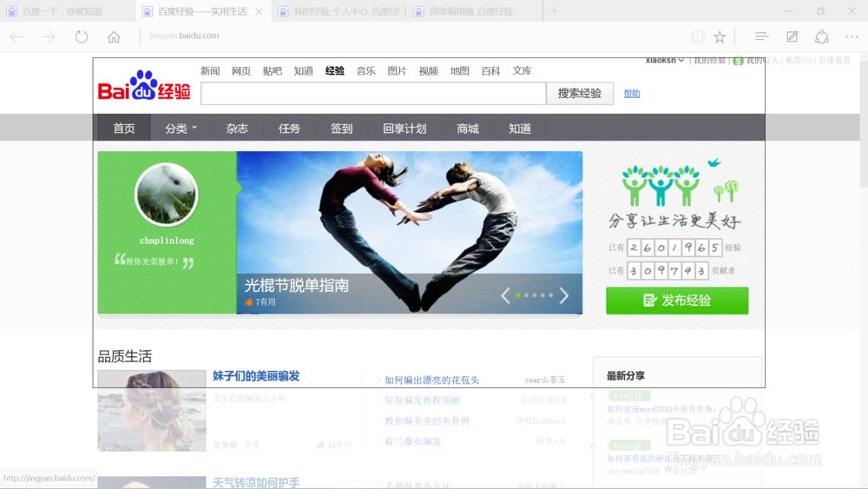Open the browser More actions ellipsis
The height and width of the screenshot is (489, 868).
pos(852,36)
